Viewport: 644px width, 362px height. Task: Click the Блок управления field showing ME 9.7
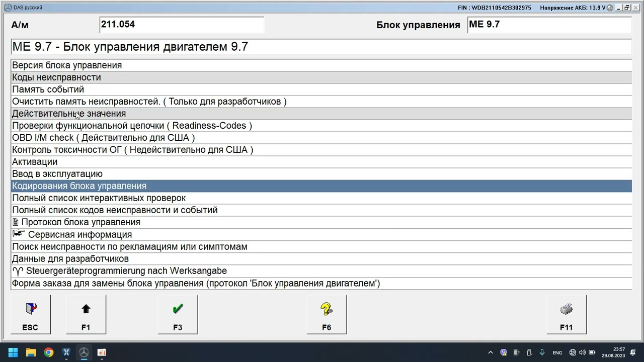point(549,25)
